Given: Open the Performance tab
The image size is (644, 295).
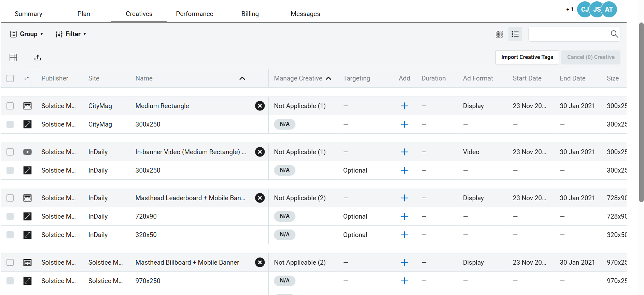Looking at the screenshot, I should pyautogui.click(x=194, y=14).
